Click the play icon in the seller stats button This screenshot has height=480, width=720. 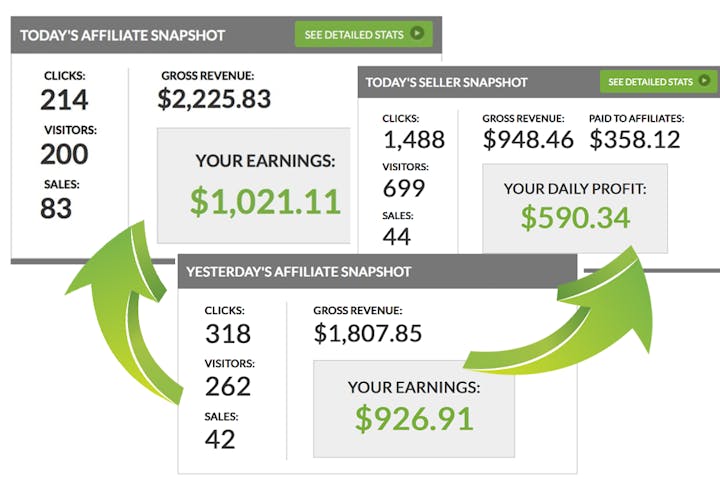[706, 81]
